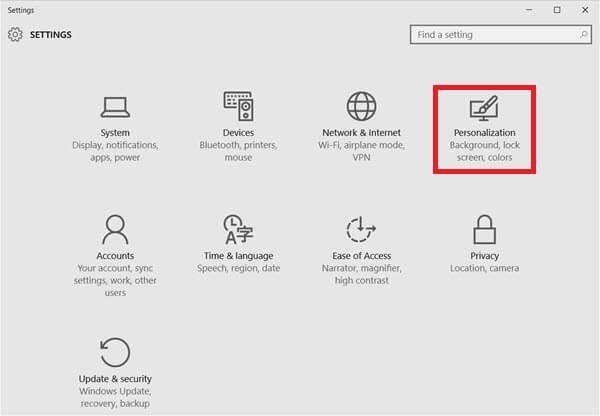Image resolution: width=600 pixels, height=416 pixels.
Task: Select the Update & security label
Action: pos(115,379)
